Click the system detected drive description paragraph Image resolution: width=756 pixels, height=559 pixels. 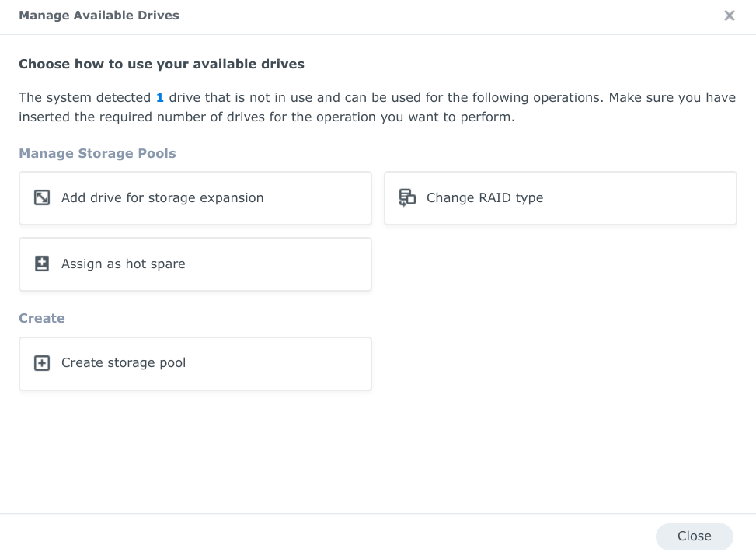pos(373,108)
